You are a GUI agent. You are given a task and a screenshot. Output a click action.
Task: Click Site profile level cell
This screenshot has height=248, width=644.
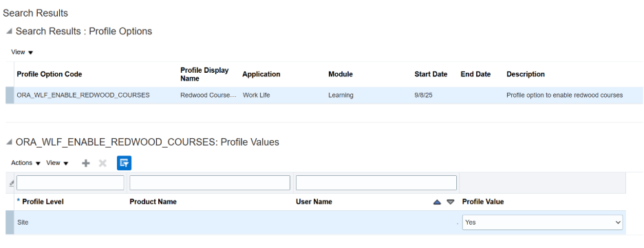point(23,222)
